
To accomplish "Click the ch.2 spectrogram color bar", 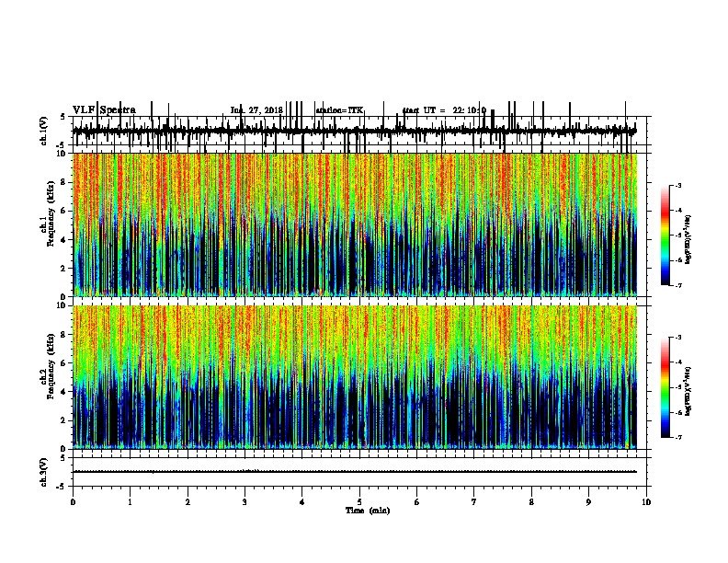I will (x=665, y=387).
